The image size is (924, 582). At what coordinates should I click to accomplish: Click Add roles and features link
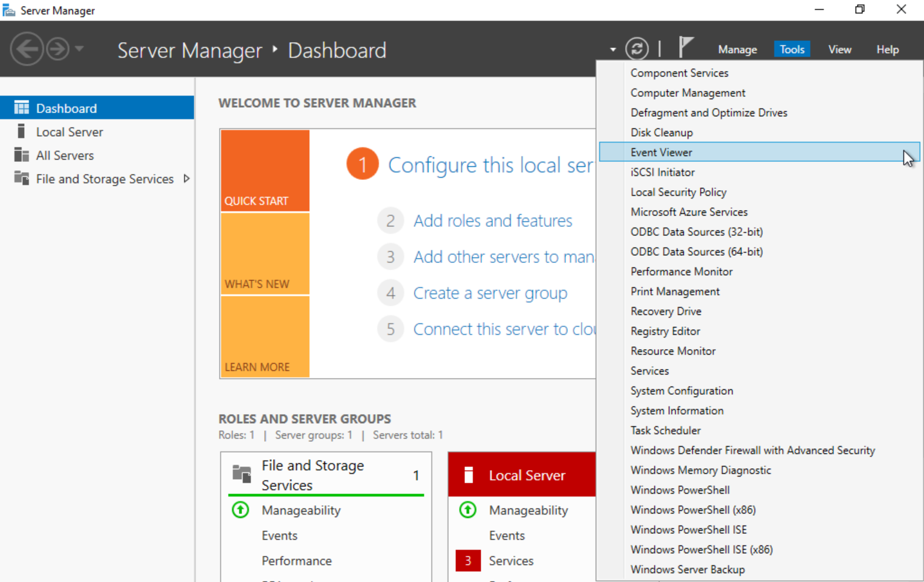[x=493, y=221]
